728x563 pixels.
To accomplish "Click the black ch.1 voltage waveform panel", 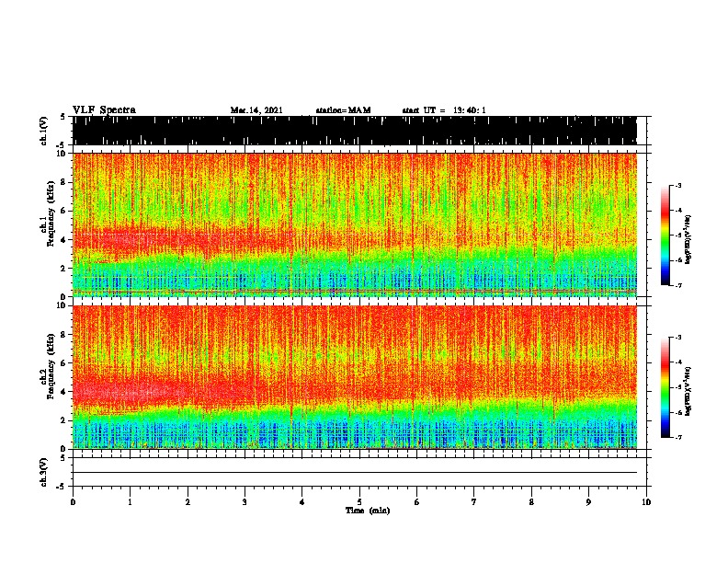I will (355, 131).
